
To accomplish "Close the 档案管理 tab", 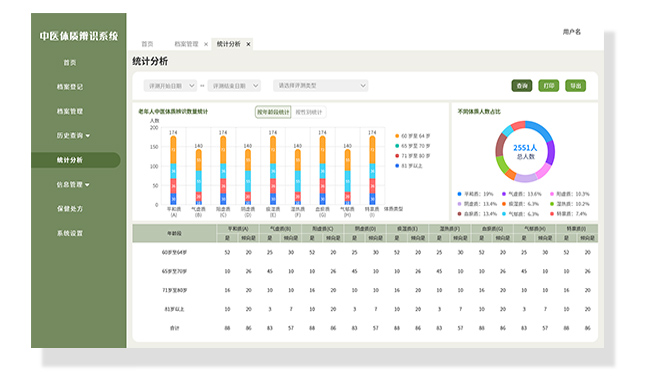I will click(x=206, y=44).
